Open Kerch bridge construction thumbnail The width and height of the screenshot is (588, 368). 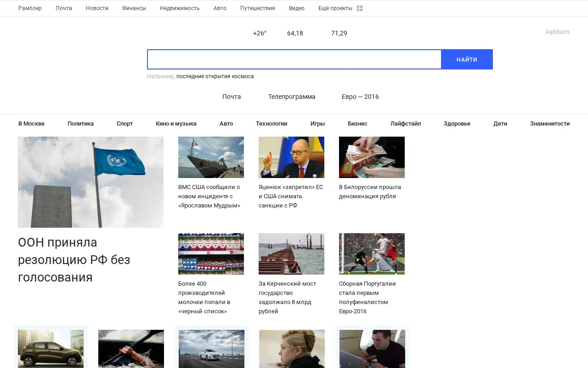click(x=291, y=254)
